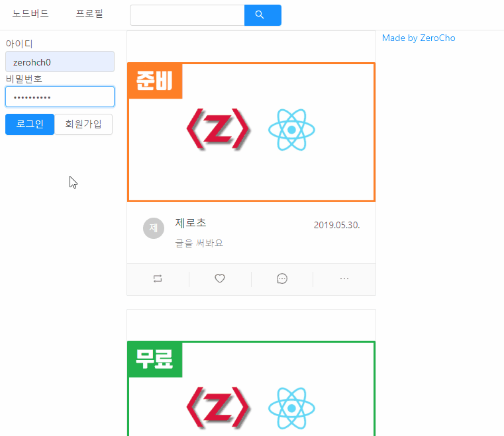Click the 로그인 button

point(30,124)
